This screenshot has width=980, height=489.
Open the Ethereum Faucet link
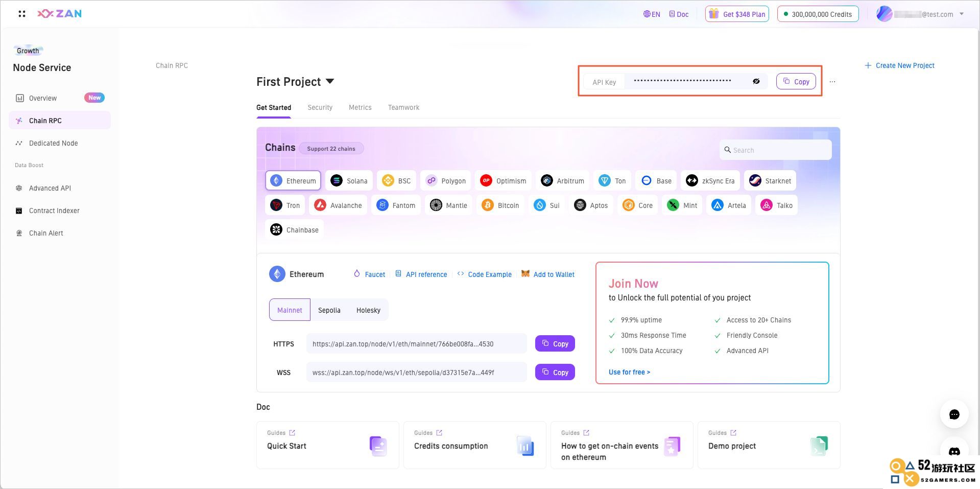(x=369, y=274)
